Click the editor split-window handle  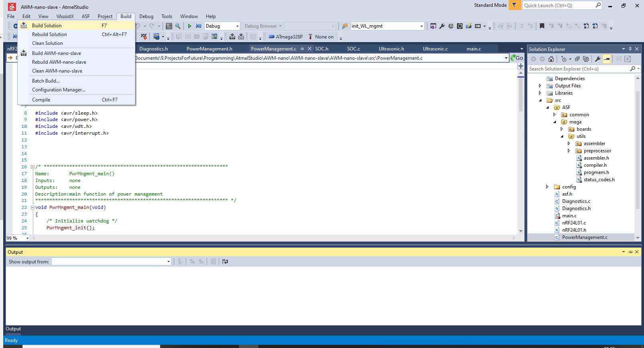point(521,66)
